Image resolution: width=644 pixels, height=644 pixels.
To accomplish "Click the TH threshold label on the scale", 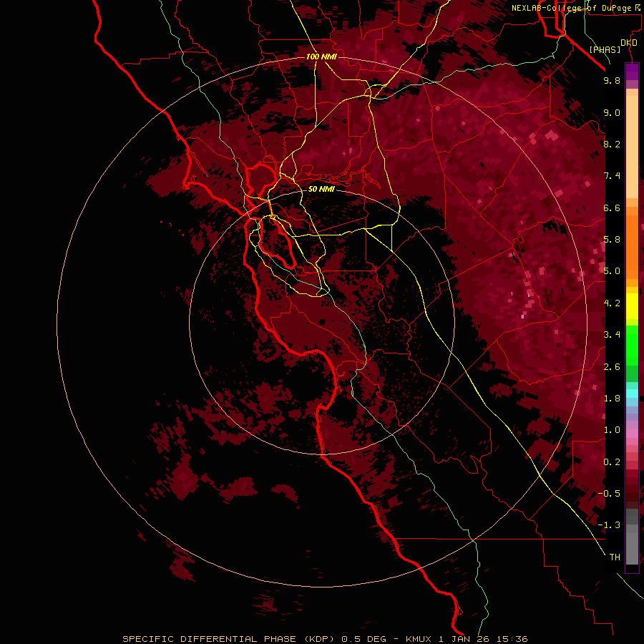I will click(x=615, y=557).
